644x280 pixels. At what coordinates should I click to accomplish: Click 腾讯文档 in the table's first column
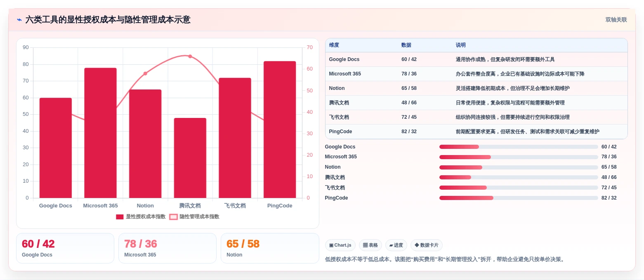(x=339, y=103)
